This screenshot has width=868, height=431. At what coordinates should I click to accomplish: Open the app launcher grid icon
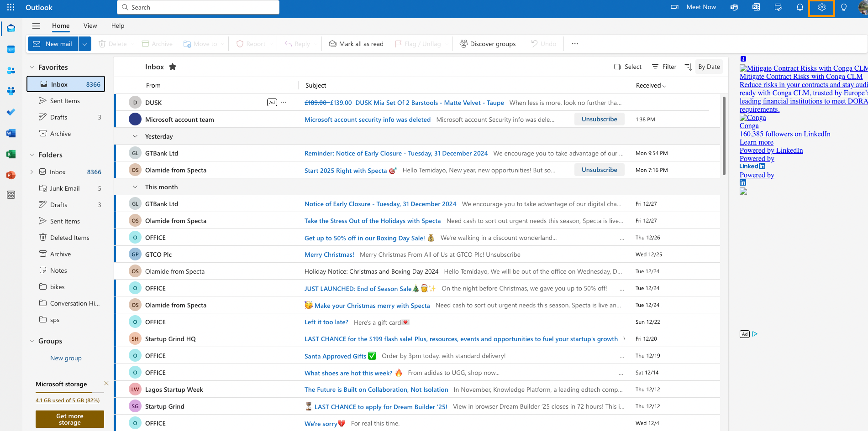click(x=11, y=7)
